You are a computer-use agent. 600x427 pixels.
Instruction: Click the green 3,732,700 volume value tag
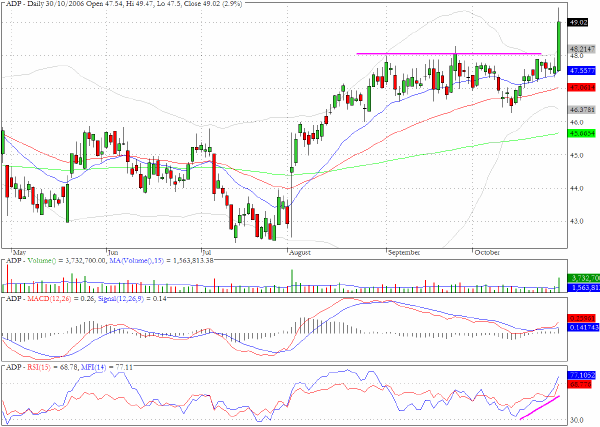tap(584, 278)
